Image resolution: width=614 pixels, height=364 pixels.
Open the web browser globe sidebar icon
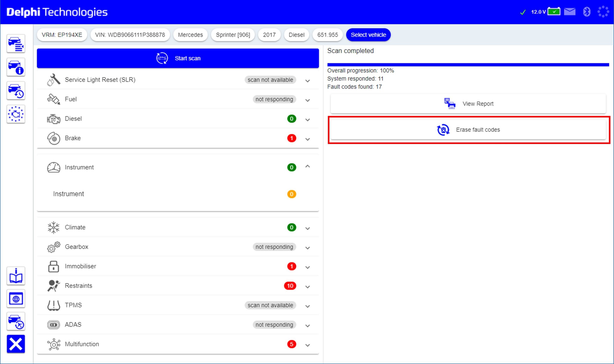16,299
